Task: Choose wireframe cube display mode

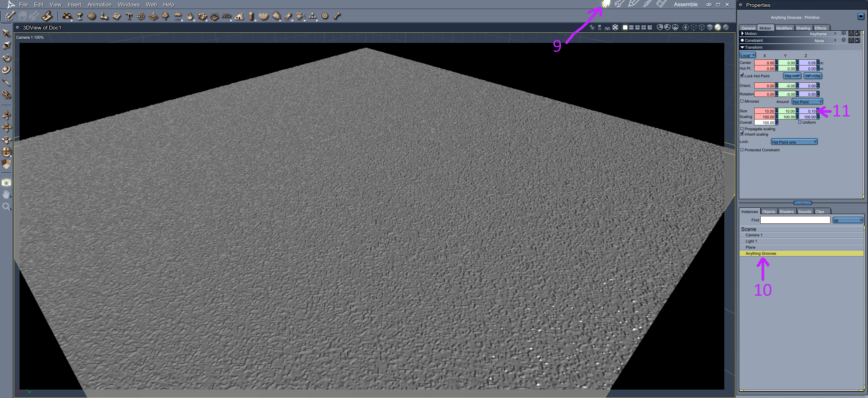Action: coord(702,27)
